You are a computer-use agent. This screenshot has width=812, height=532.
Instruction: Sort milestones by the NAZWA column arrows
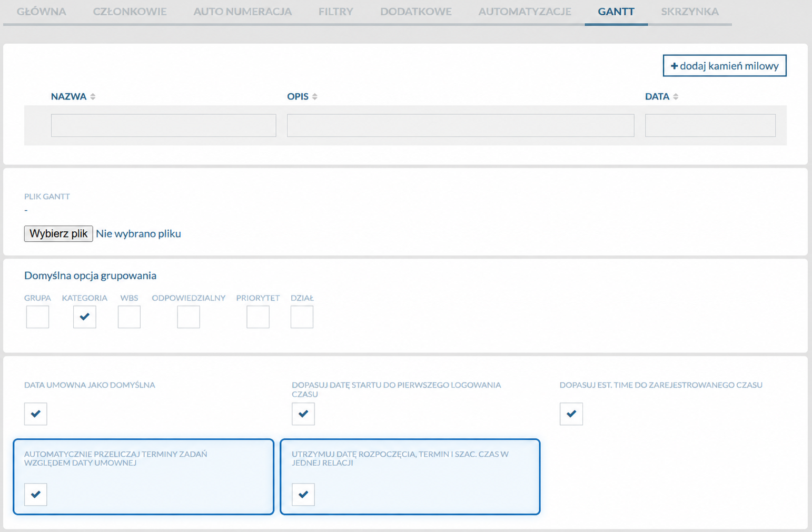tap(93, 96)
